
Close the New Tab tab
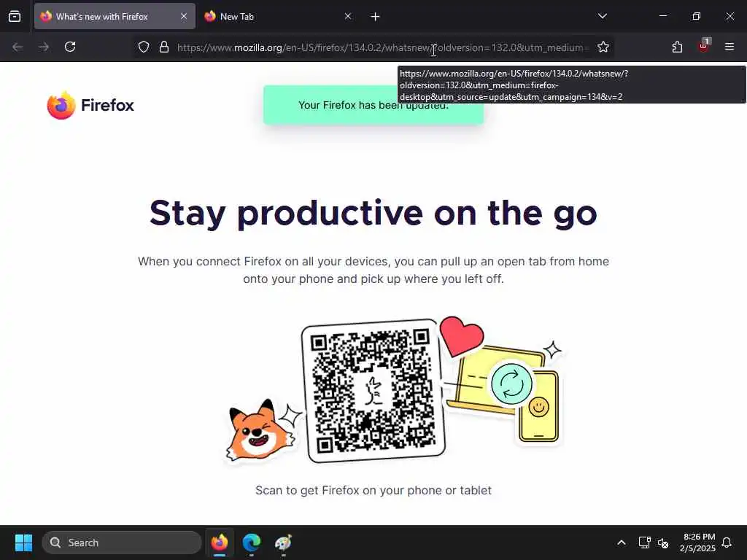tap(348, 16)
